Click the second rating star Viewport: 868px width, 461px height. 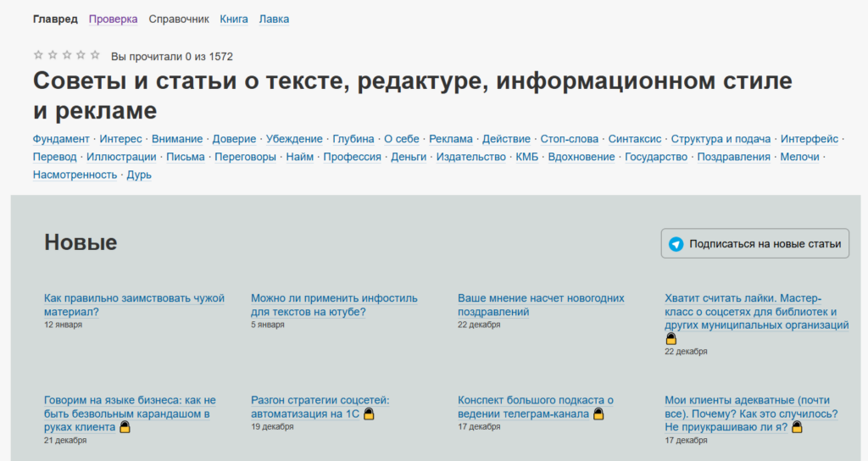pos(53,55)
